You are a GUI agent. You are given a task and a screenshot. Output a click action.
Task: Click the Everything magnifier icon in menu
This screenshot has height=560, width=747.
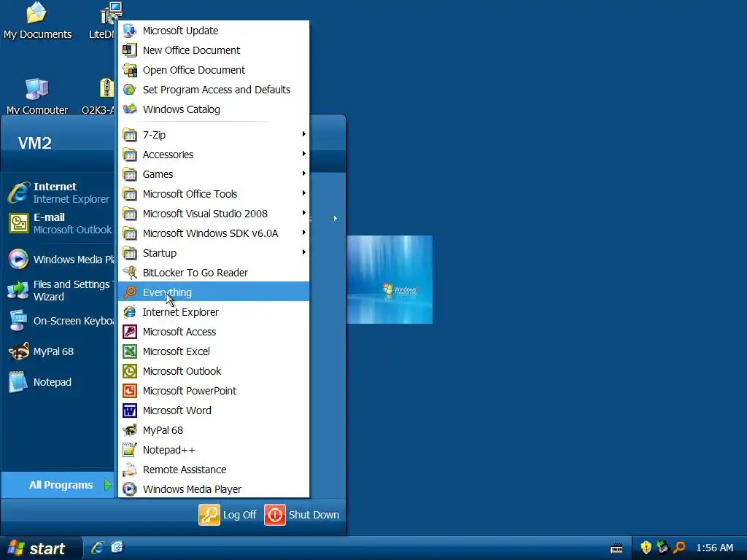(x=130, y=292)
